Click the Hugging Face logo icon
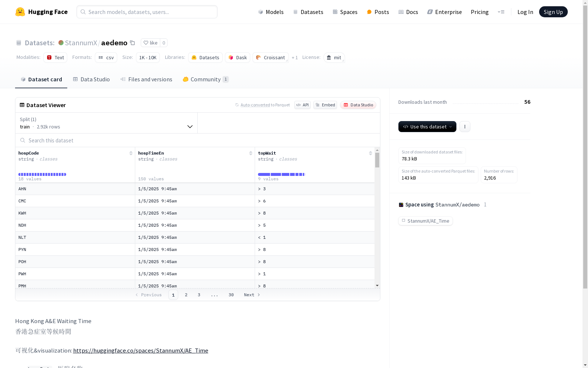This screenshot has width=588, height=368. pos(20,12)
